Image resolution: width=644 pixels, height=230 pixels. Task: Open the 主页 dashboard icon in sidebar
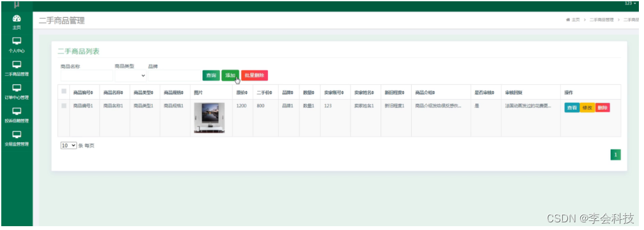tap(17, 22)
